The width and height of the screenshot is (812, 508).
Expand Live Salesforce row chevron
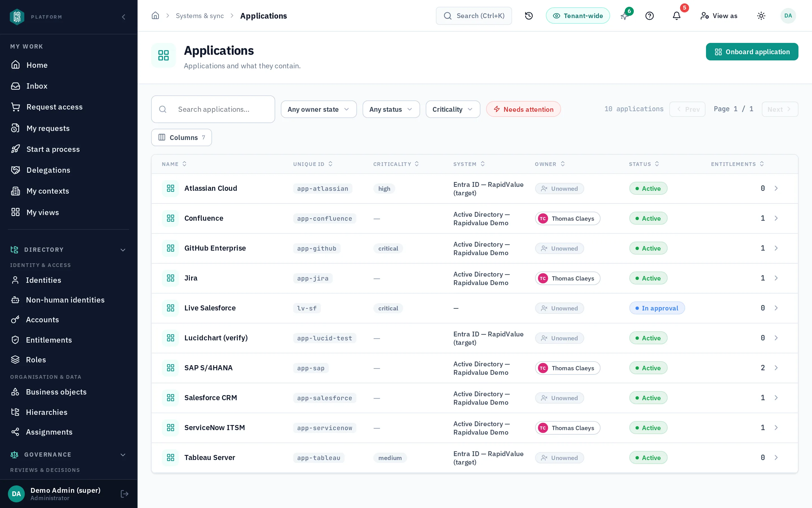click(776, 308)
